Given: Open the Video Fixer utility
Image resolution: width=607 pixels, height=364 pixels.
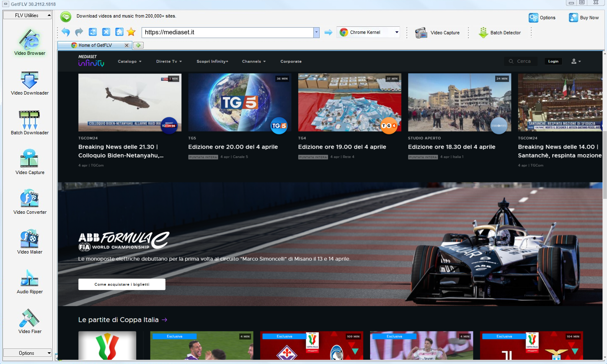Looking at the screenshot, I should [x=29, y=321].
